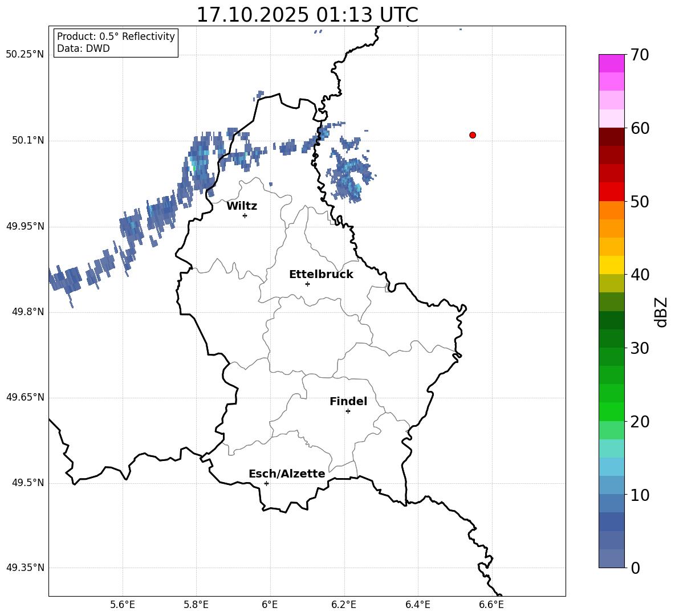The height and width of the screenshot is (616, 675).
Task: Click the 10 tick on colorbar
Action: tap(640, 495)
